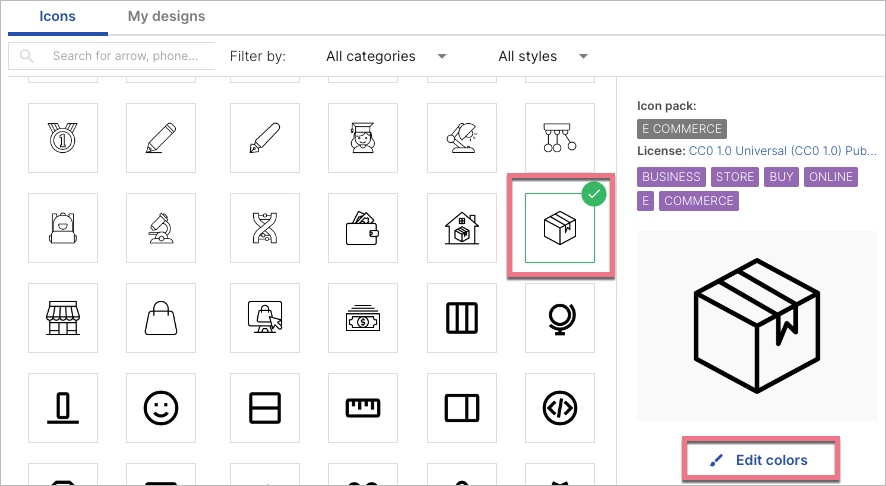Choose the ruler icon
The image size is (886, 486).
tap(362, 407)
